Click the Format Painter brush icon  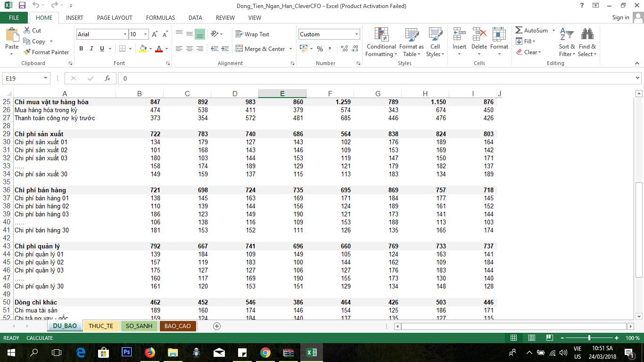pos(27,52)
